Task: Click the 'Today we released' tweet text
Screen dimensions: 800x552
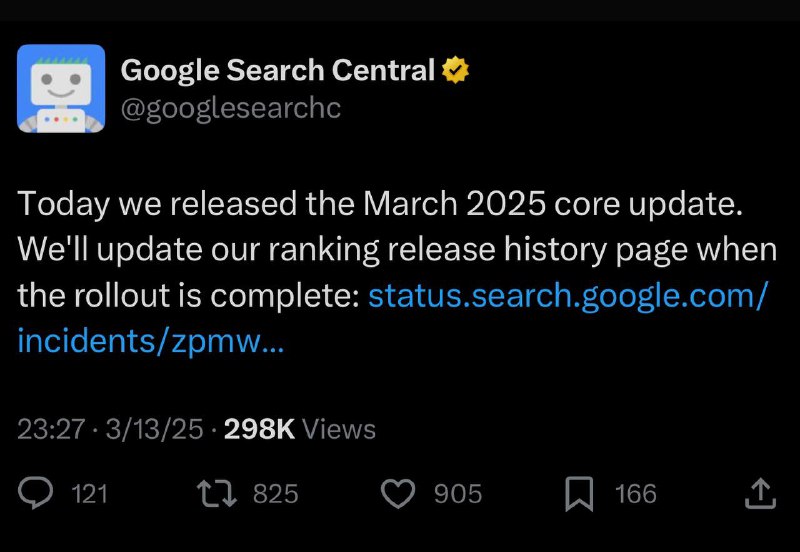Action: pyautogui.click(x=157, y=204)
